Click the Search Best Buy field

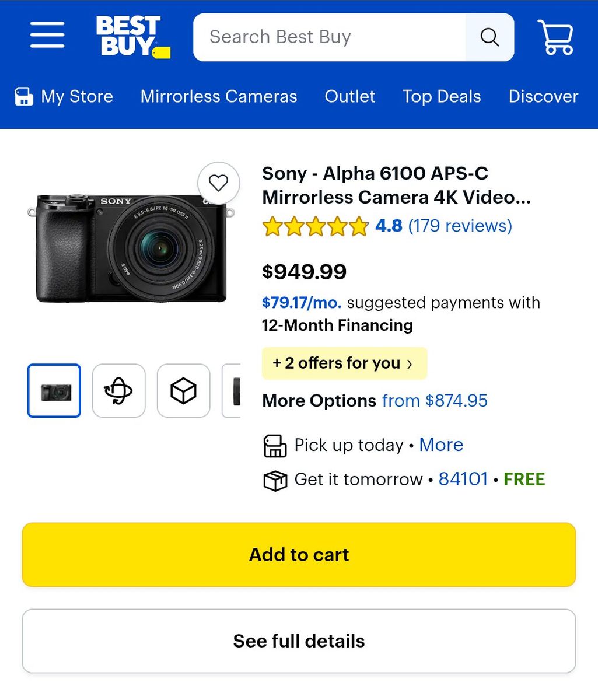coord(330,37)
